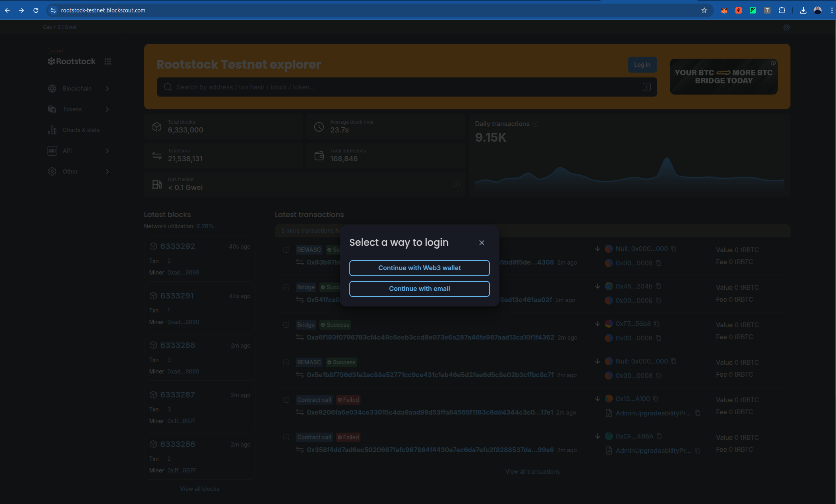Expand the Blockchain sidebar menu
Viewport: 836px width, 504px height.
click(x=78, y=89)
